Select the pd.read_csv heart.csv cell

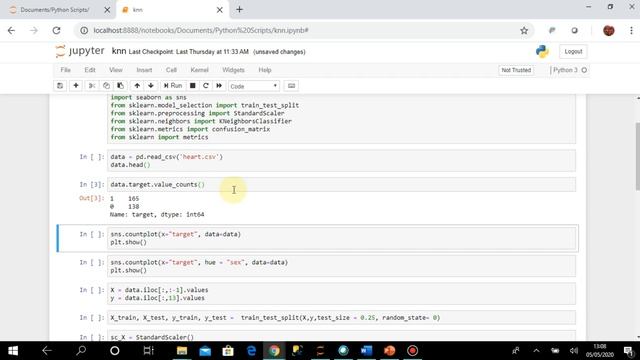point(341,161)
